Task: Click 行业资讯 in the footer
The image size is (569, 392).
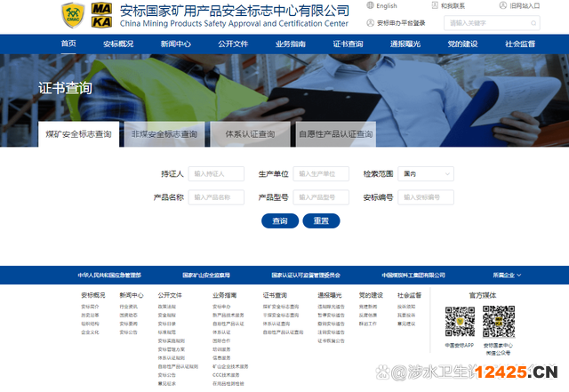Action: (x=128, y=307)
